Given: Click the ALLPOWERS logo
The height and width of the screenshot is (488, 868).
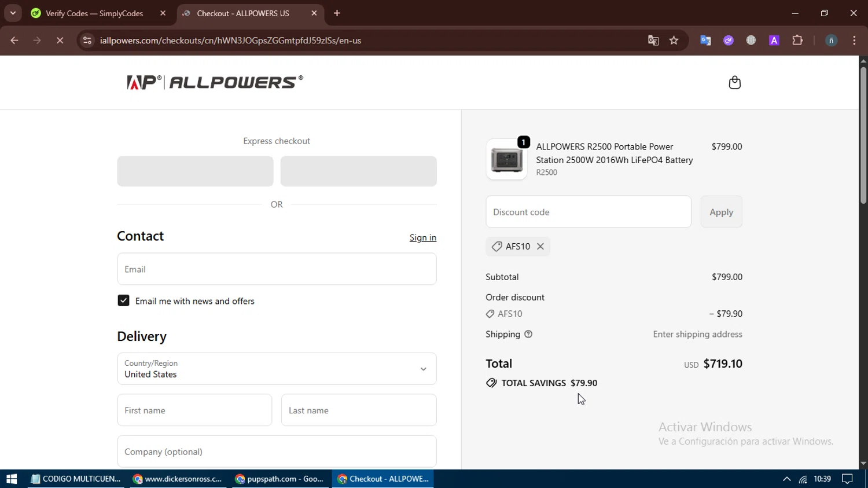Looking at the screenshot, I should click(x=215, y=83).
